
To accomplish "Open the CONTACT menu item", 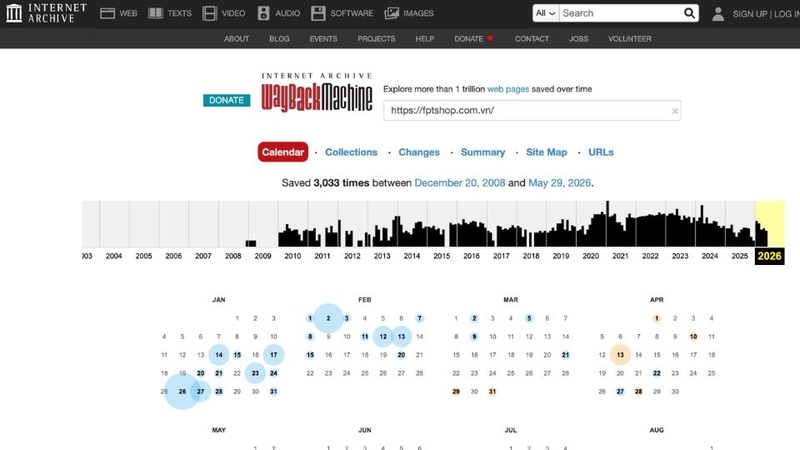I will coord(532,39).
